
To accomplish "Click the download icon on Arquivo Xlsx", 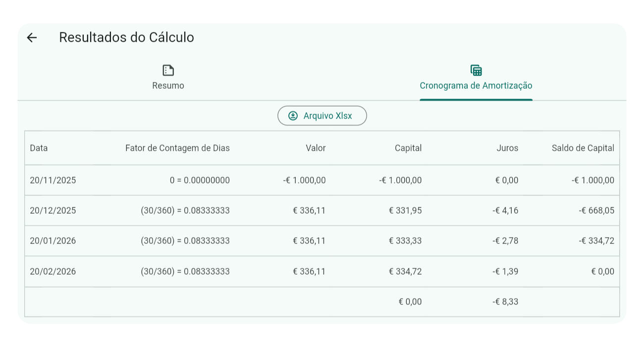I will [x=293, y=116].
